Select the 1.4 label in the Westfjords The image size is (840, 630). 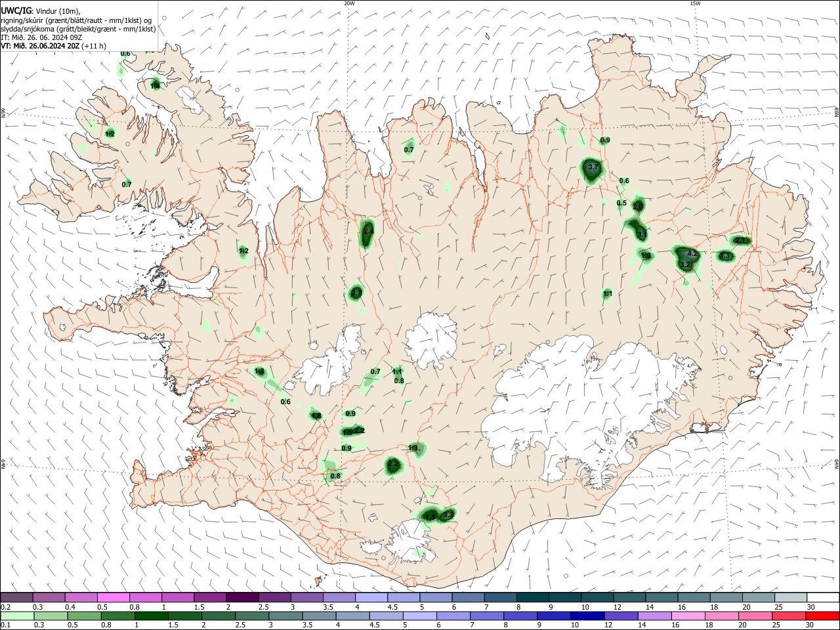155,85
